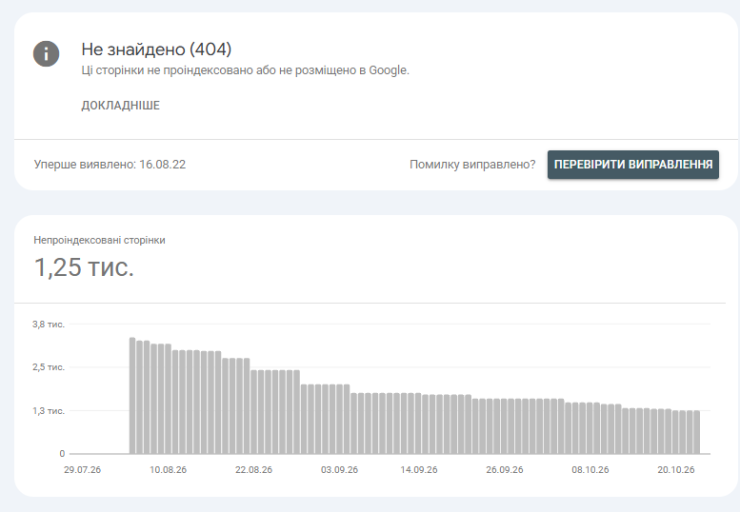Viewport: 740px width, 512px height.
Task: Click the 08.10.26 date label
Action: point(590,470)
